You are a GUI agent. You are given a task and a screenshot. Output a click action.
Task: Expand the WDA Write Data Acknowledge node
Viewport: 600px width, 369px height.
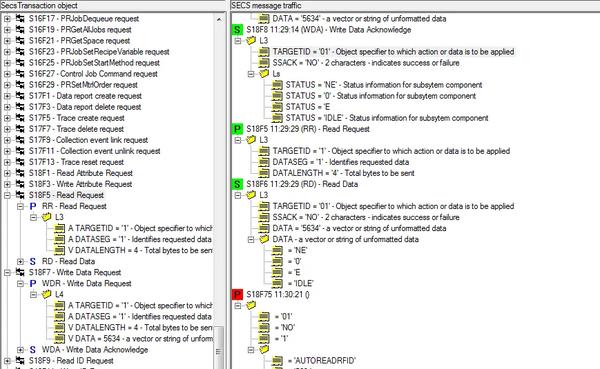pos(20,350)
